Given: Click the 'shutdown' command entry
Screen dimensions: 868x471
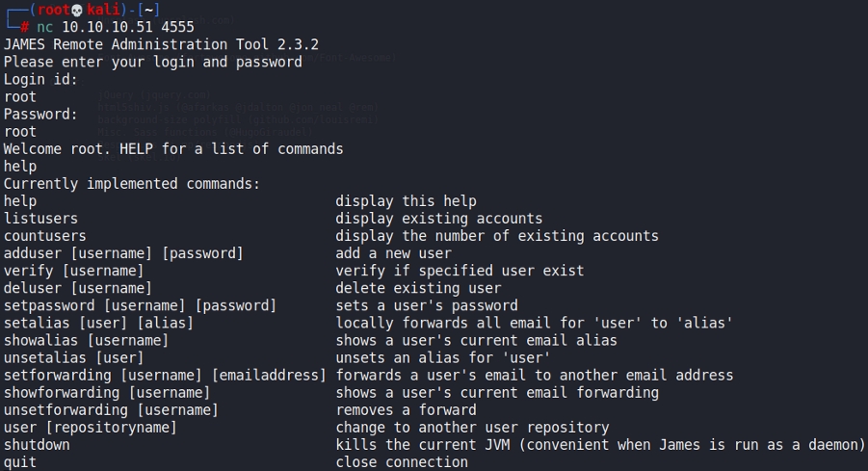Looking at the screenshot, I should (x=37, y=445).
